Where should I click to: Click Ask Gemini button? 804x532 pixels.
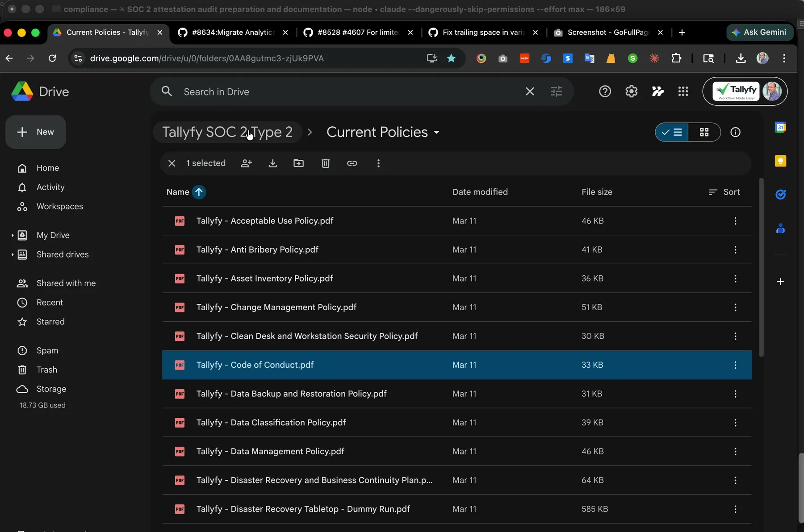coord(760,32)
